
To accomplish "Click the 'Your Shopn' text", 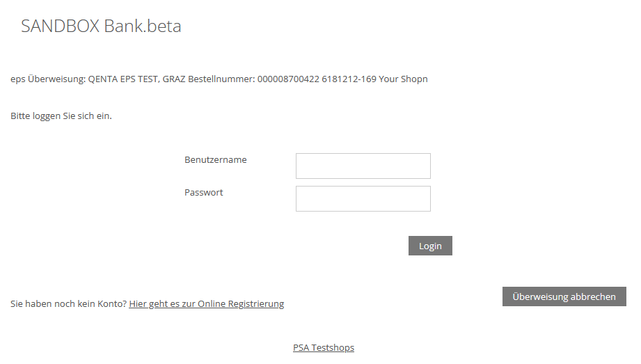I will 403,79.
